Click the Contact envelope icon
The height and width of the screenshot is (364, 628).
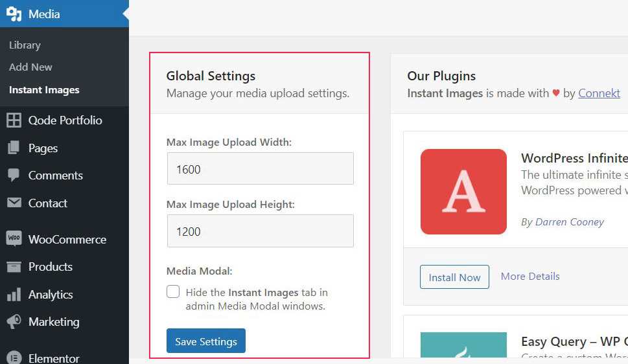coord(14,203)
